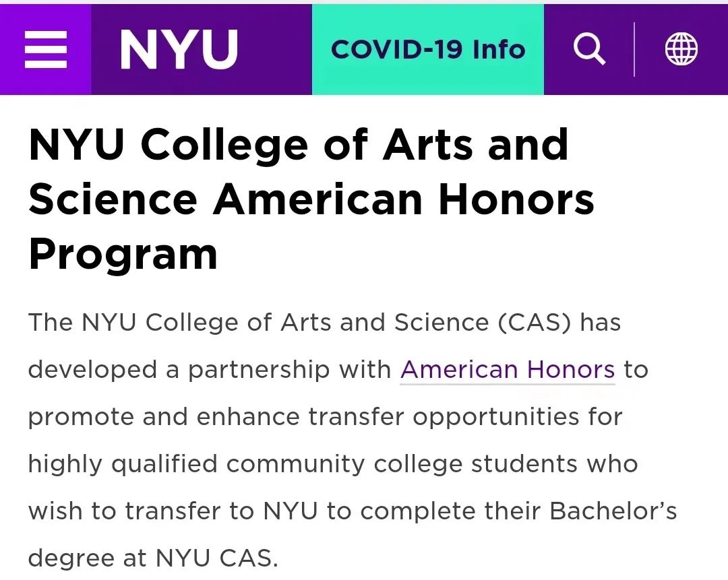The height and width of the screenshot is (580, 728).
Task: Click "Science American Honors" heading line
Action: (x=311, y=199)
